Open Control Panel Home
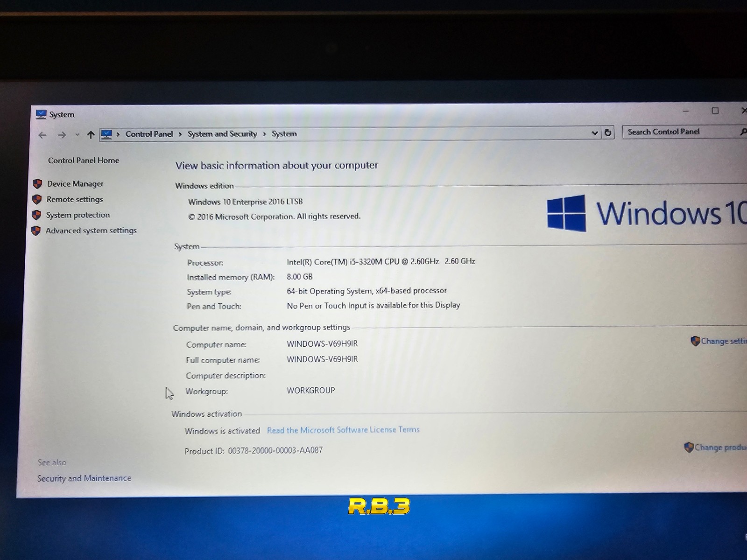 coord(84,161)
